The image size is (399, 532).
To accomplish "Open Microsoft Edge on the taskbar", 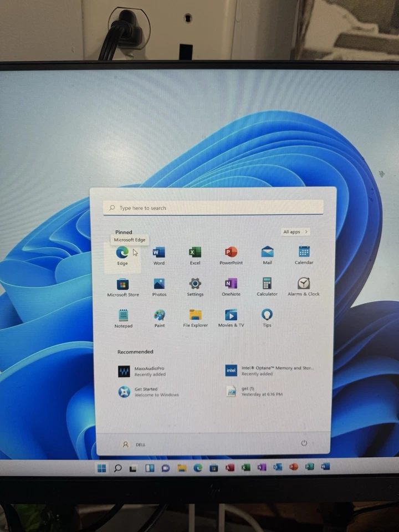I will click(x=198, y=468).
